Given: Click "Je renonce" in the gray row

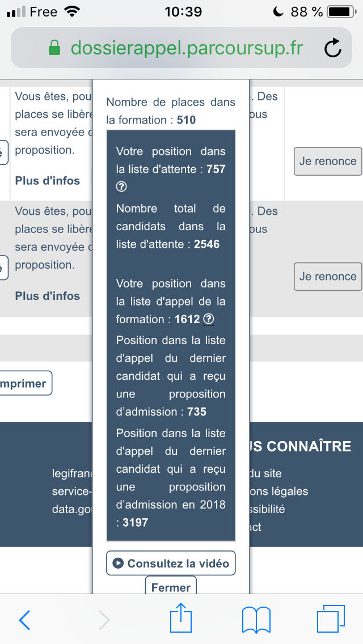Looking at the screenshot, I should coord(328,277).
